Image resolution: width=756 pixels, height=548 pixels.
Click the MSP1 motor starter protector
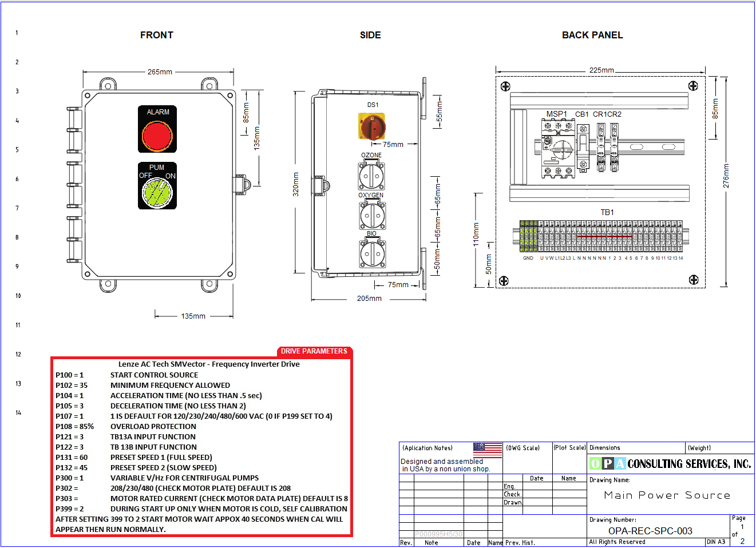tap(557, 149)
